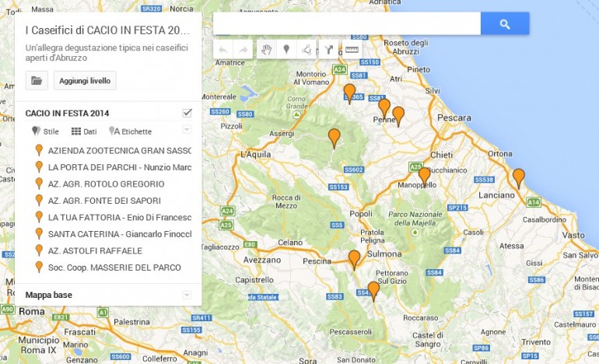The image size is (599, 364).
Task: Click the orange pin over the SS365 road sign
Action: click(x=349, y=93)
